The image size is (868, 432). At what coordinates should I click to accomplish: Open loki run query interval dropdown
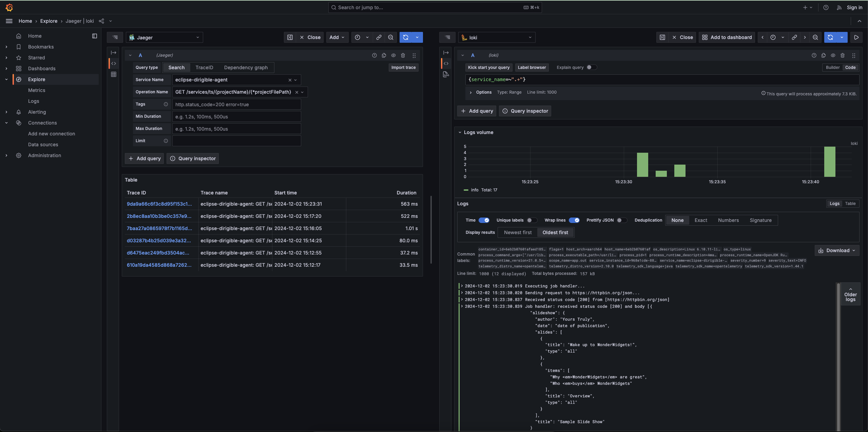pyautogui.click(x=842, y=37)
